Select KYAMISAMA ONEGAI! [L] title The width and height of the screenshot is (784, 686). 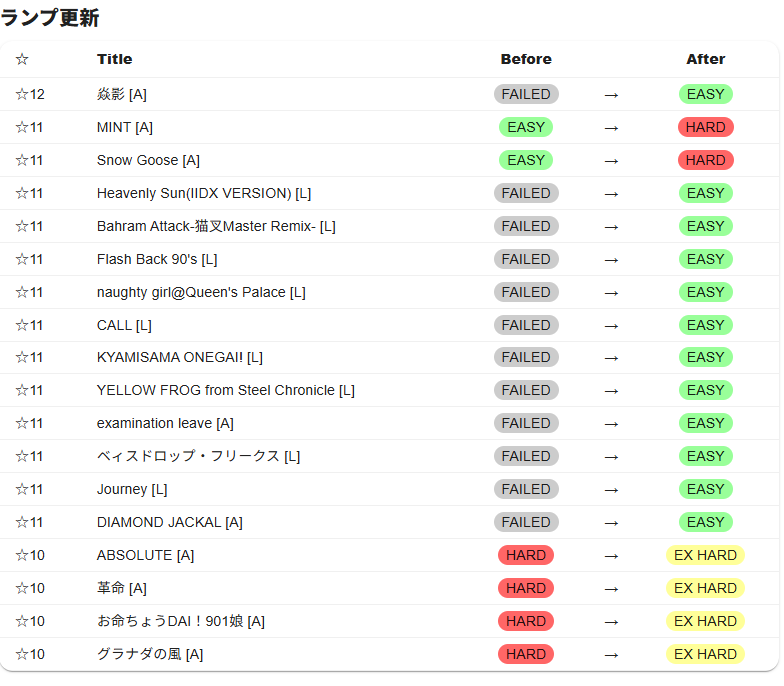tap(180, 358)
